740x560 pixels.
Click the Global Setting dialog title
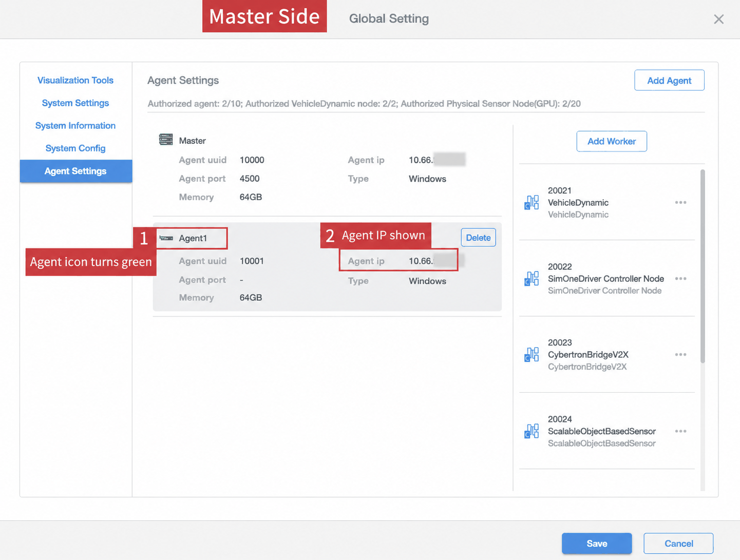389,18
